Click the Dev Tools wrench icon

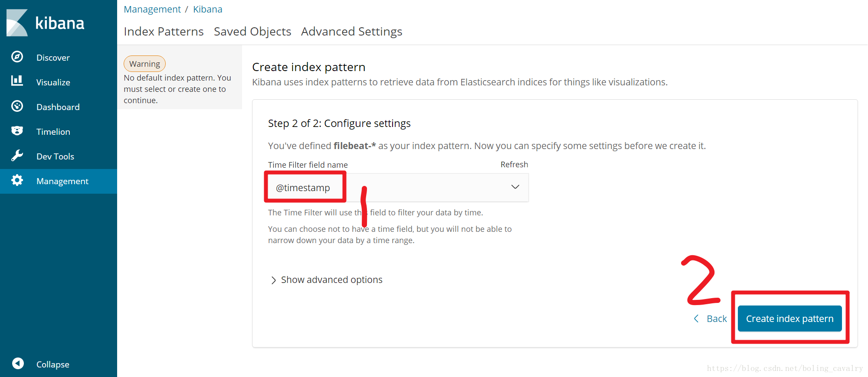click(17, 156)
